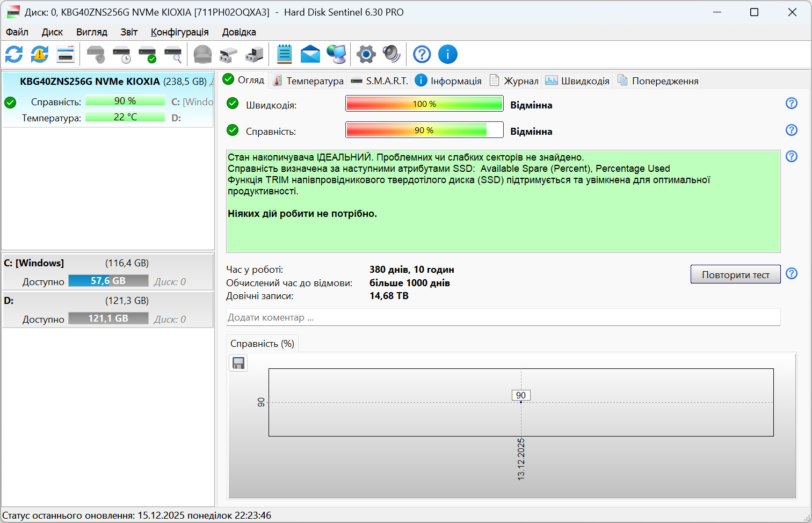Click the help icon beside Швидкодія bar
Screen dimensions: 812x523
792,103
